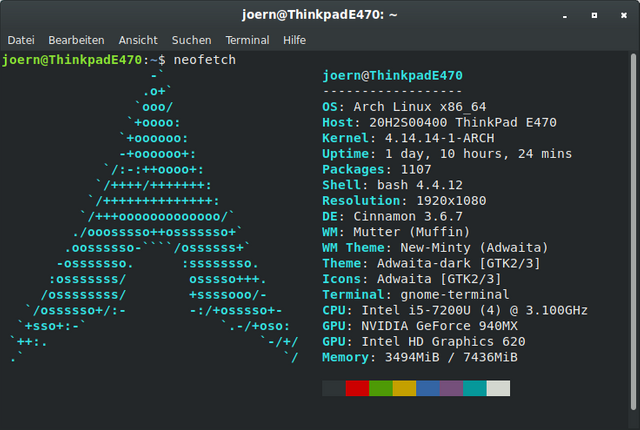Click the Terminal line gnome-terminal

416,295
